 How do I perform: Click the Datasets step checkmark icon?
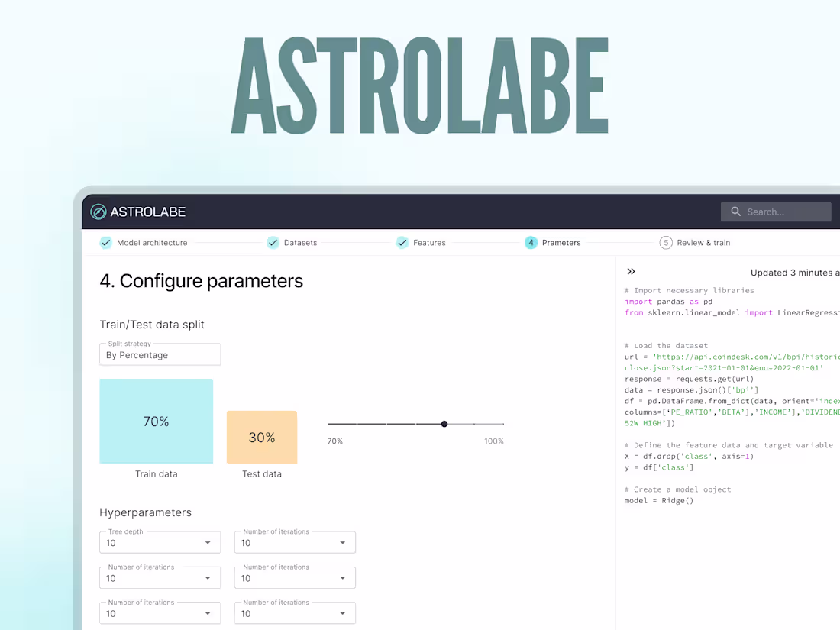[x=273, y=242]
